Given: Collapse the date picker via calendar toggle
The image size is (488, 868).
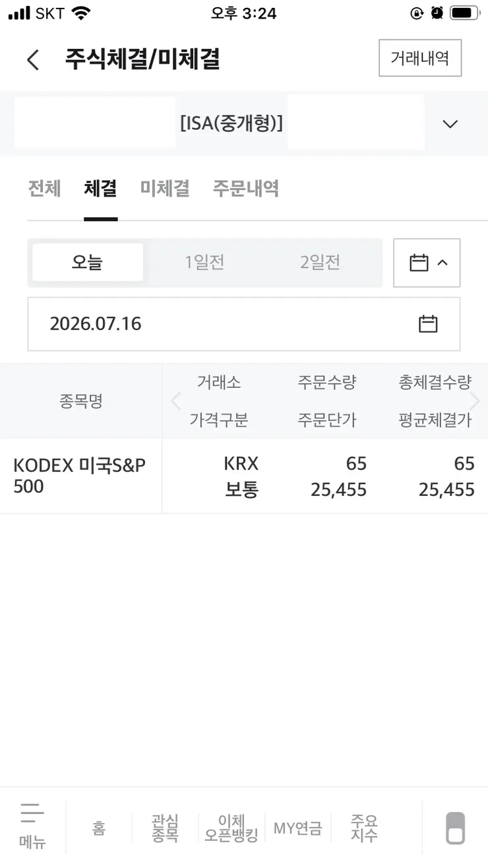Looking at the screenshot, I should (x=427, y=263).
